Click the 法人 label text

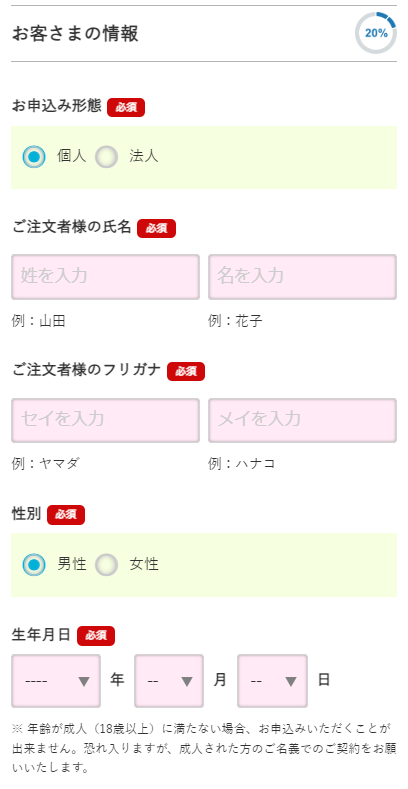[144, 156]
